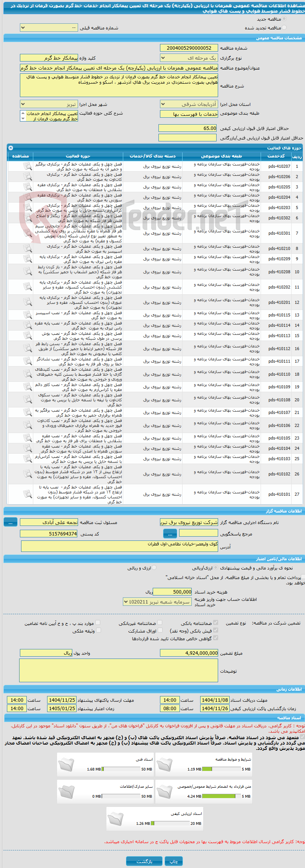The height and width of the screenshot is (868, 305).
Task: Open the view icon for row pds-410207
Action: 27,166
